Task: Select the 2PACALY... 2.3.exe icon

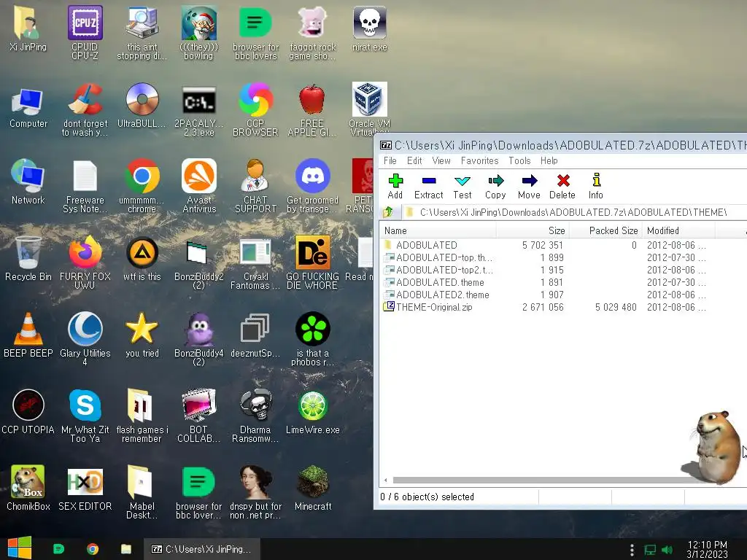Action: tap(198, 111)
